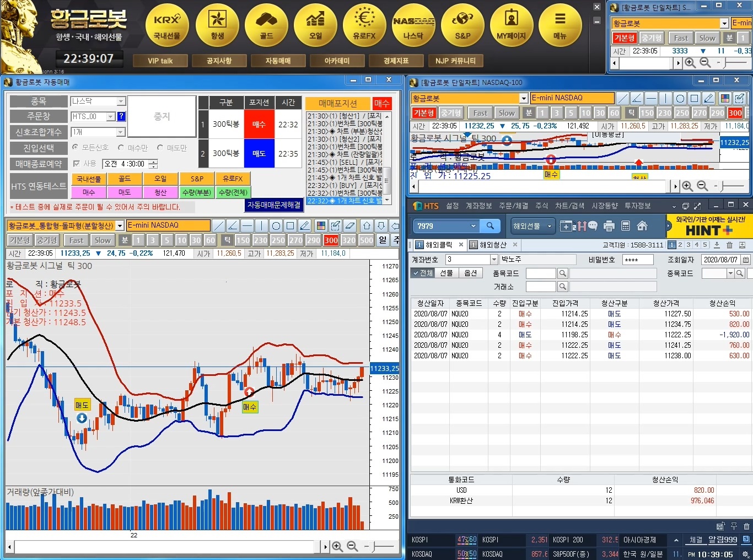This screenshot has height=560, width=753.
Task: Click the printer icon in HTS toolbar
Action: (x=609, y=225)
